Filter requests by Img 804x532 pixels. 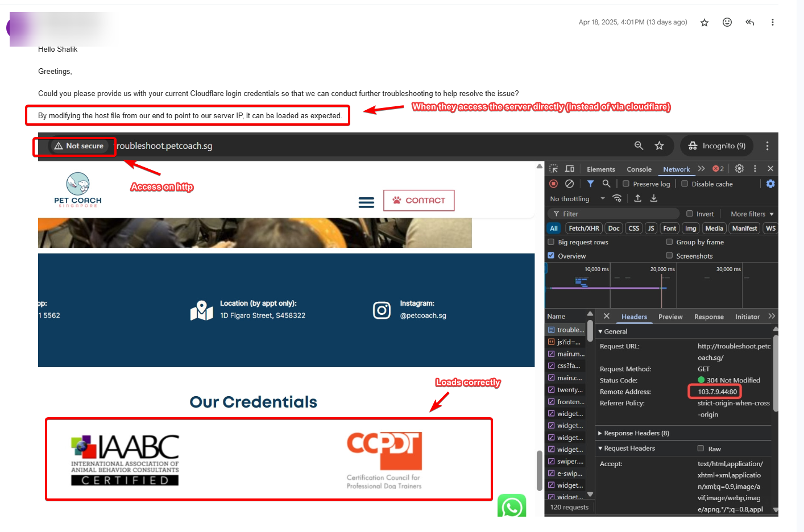pyautogui.click(x=690, y=228)
